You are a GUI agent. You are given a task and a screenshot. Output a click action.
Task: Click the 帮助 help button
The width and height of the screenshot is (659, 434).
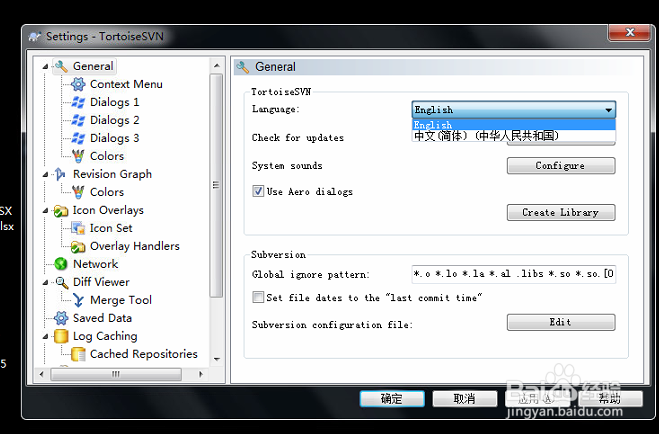(610, 399)
